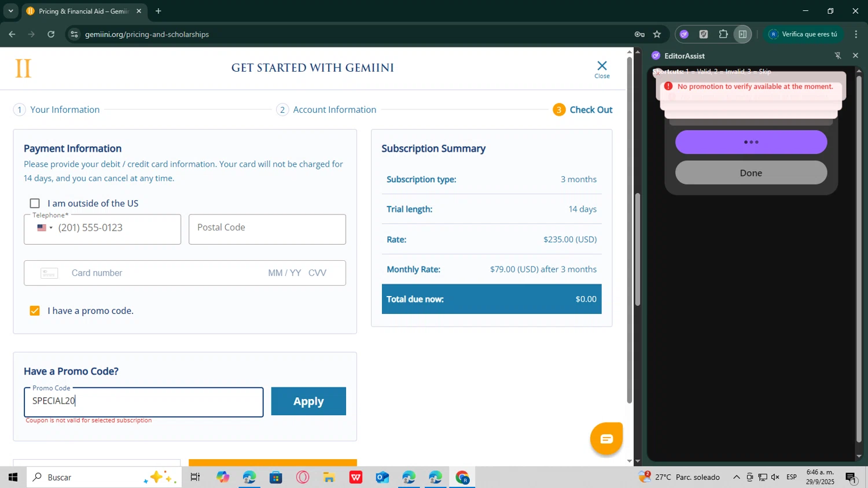This screenshot has height=488, width=868.
Task: Uncheck I have a promo code
Action: [35, 311]
